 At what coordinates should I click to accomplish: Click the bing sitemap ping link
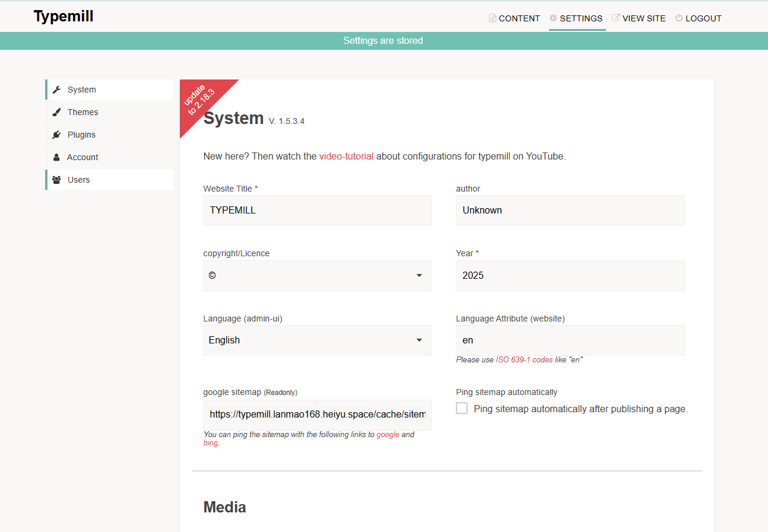click(x=210, y=443)
